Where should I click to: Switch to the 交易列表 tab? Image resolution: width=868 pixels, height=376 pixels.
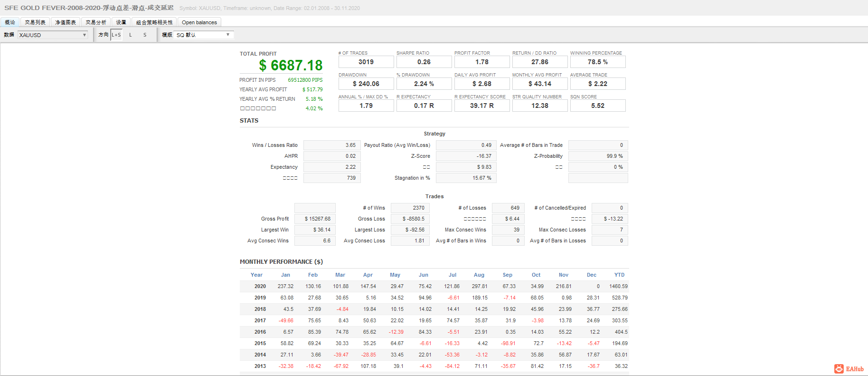[35, 22]
